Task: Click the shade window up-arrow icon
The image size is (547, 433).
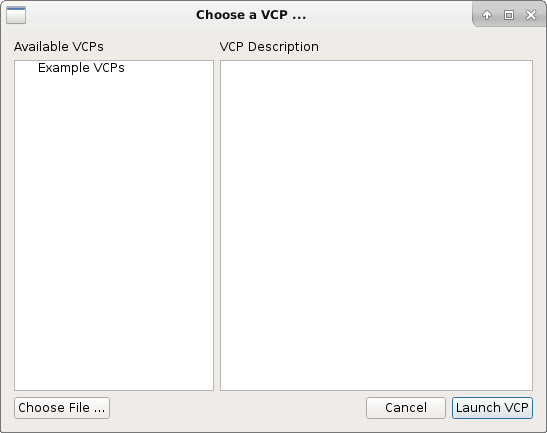Action: (487, 15)
